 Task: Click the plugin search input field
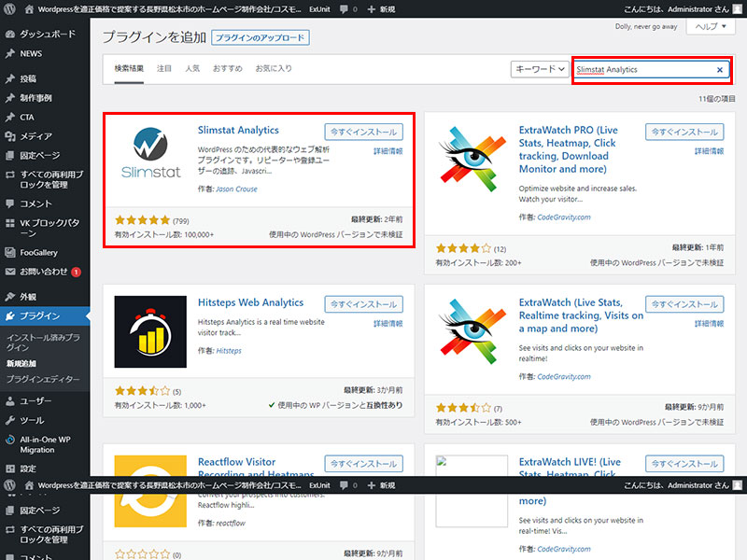coord(642,70)
